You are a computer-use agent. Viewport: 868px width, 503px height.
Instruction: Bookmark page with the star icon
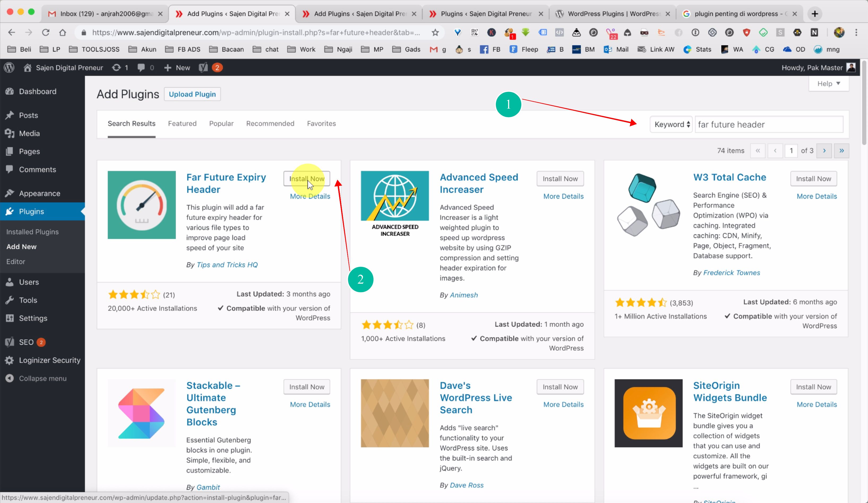pos(435,32)
